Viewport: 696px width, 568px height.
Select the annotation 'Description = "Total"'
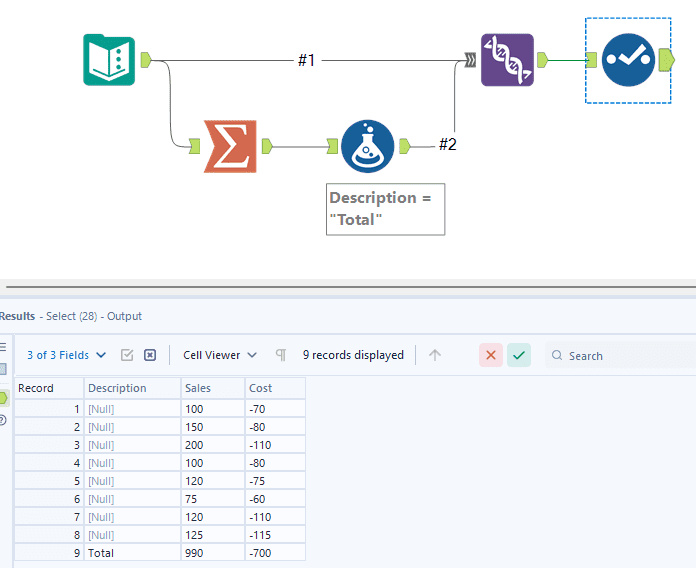coord(385,208)
